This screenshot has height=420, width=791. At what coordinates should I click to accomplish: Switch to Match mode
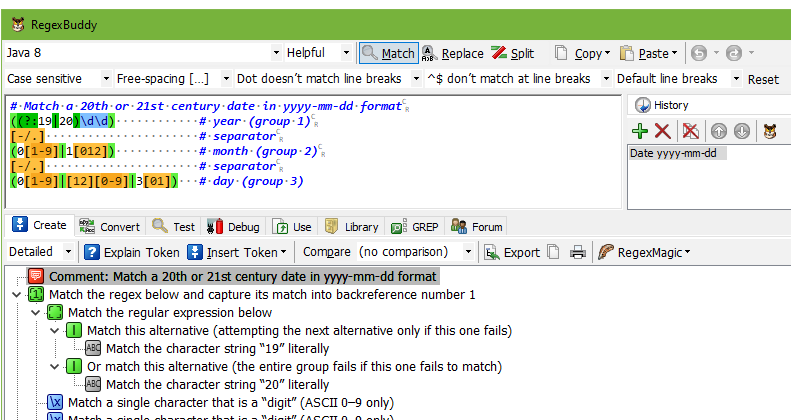point(388,53)
